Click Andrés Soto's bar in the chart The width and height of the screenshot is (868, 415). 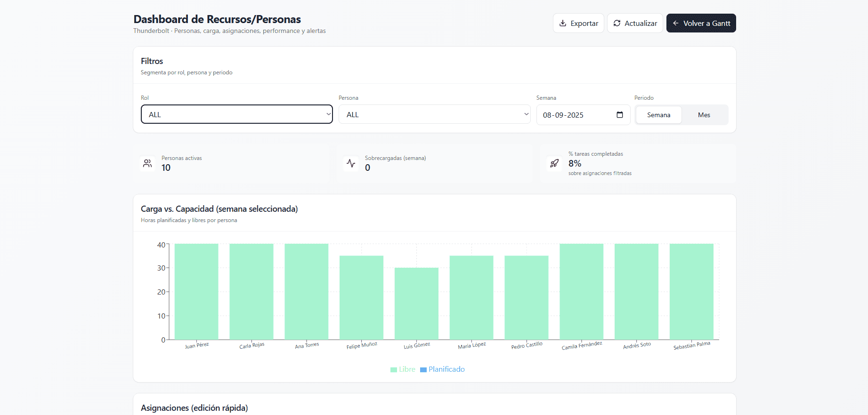point(636,291)
